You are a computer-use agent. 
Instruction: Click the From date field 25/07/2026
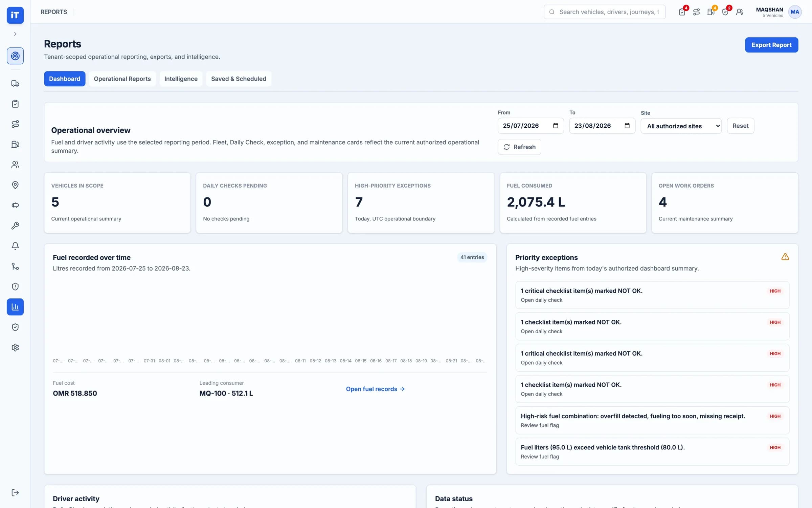[531, 126]
